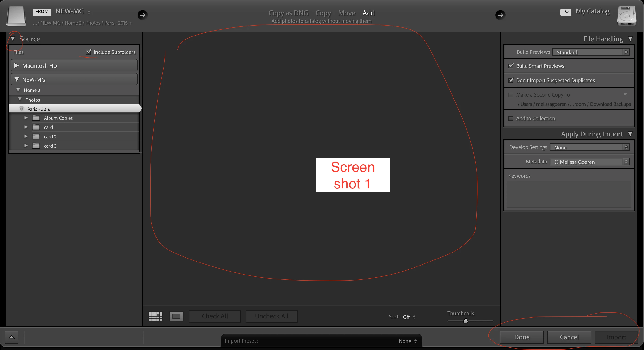Click the card 2 folder icon
The image size is (644, 350).
click(x=36, y=136)
